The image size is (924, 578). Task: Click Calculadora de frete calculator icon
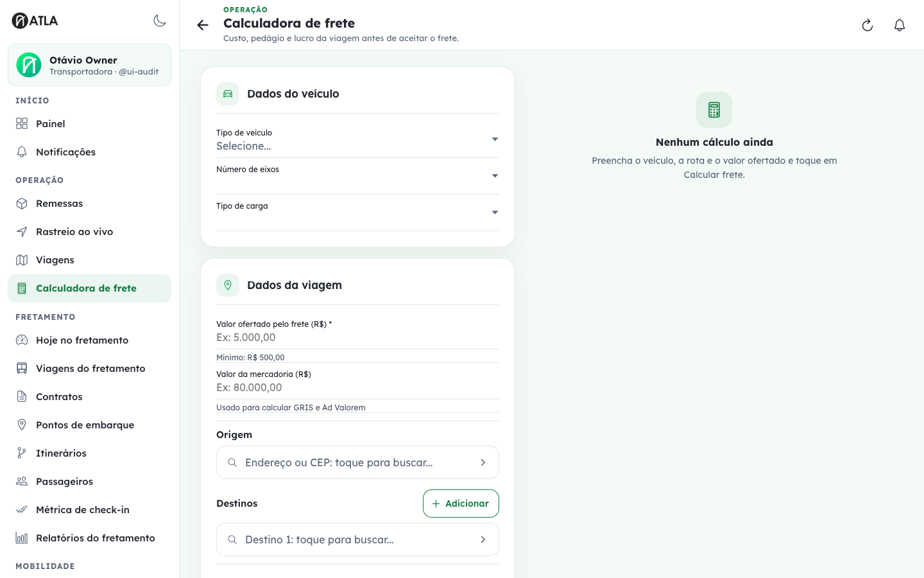click(22, 288)
